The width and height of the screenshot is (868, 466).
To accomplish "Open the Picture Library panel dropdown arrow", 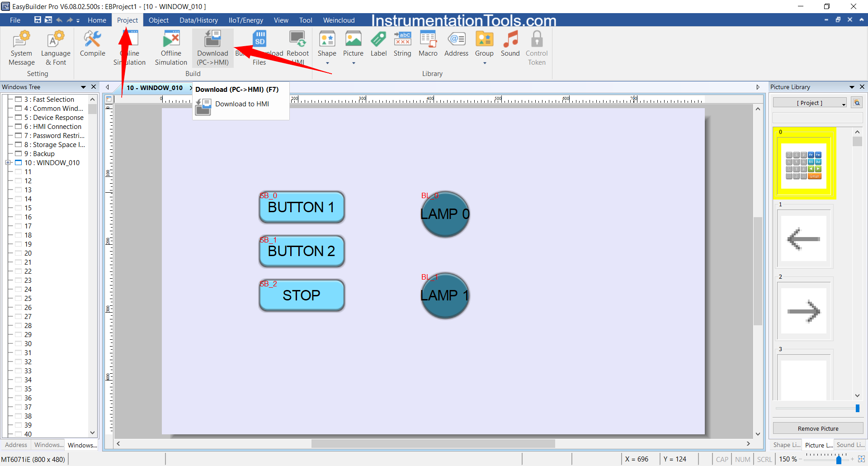I will (x=852, y=87).
